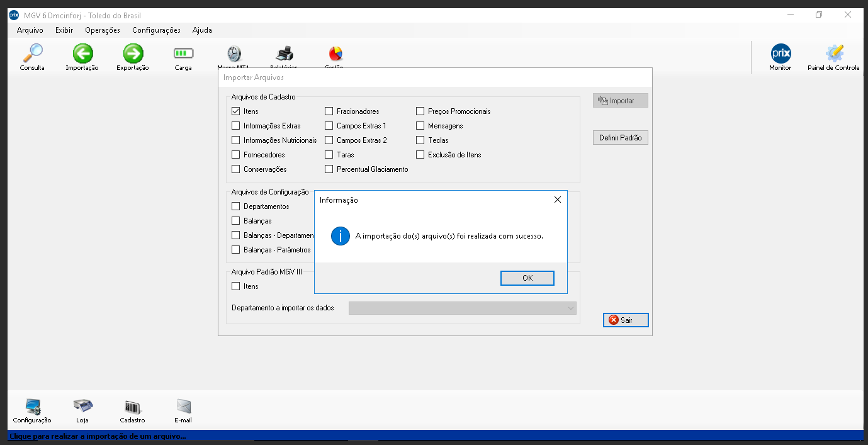Open the Configuração icon in bottom bar
Viewport: 868px width, 445px height.
coord(32,407)
